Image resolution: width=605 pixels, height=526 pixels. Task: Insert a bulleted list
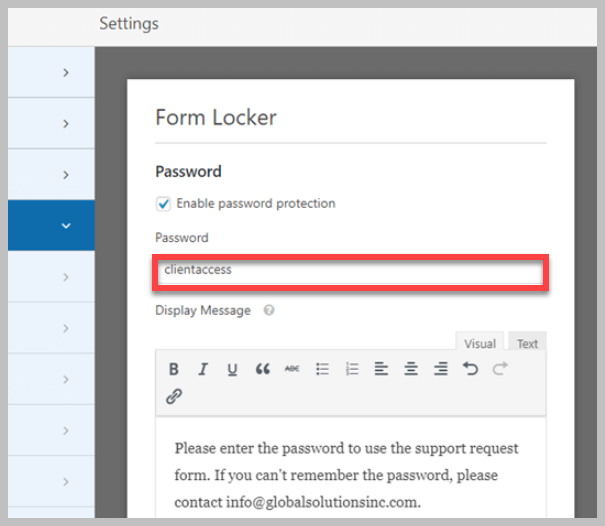pyautogui.click(x=323, y=369)
